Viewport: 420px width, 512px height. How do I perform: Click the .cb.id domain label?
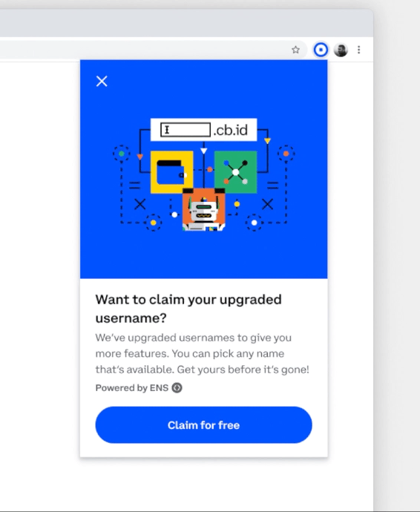[231, 130]
